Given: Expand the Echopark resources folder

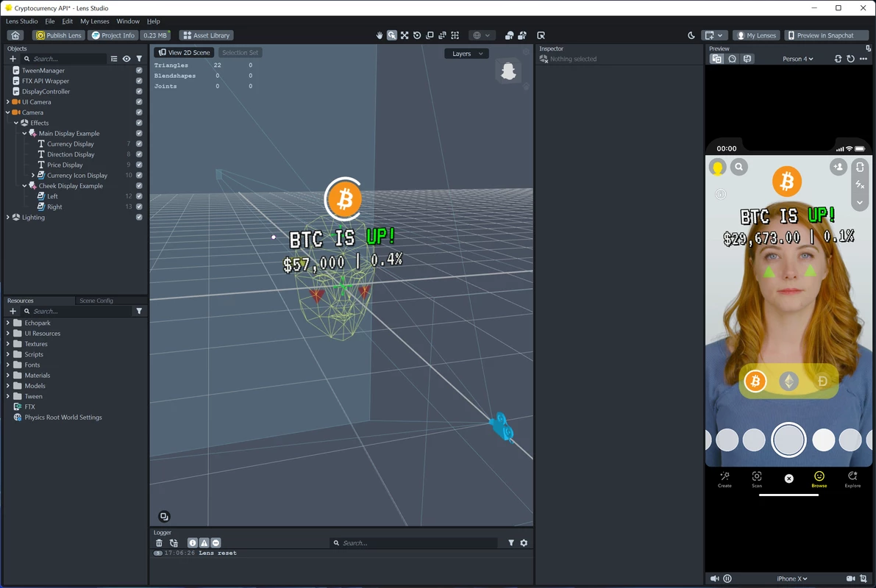Looking at the screenshot, I should tap(8, 323).
